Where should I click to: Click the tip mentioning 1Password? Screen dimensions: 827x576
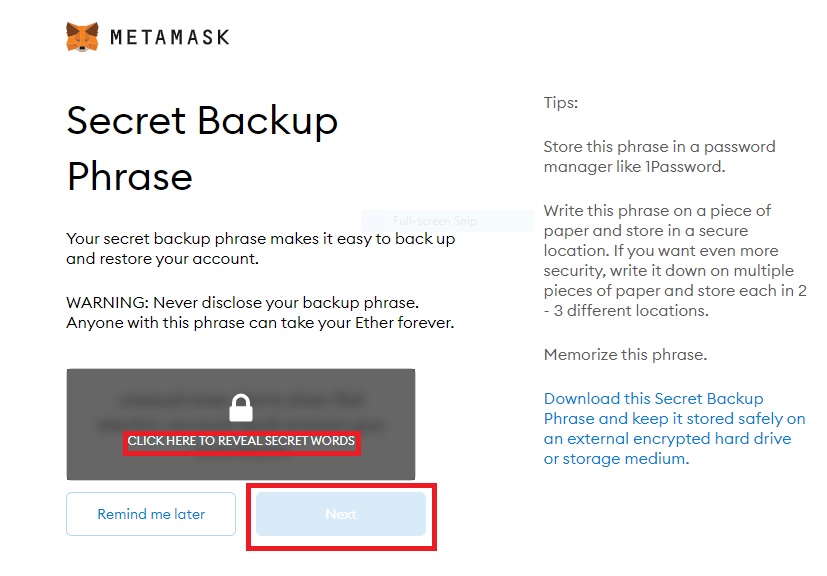pos(659,157)
